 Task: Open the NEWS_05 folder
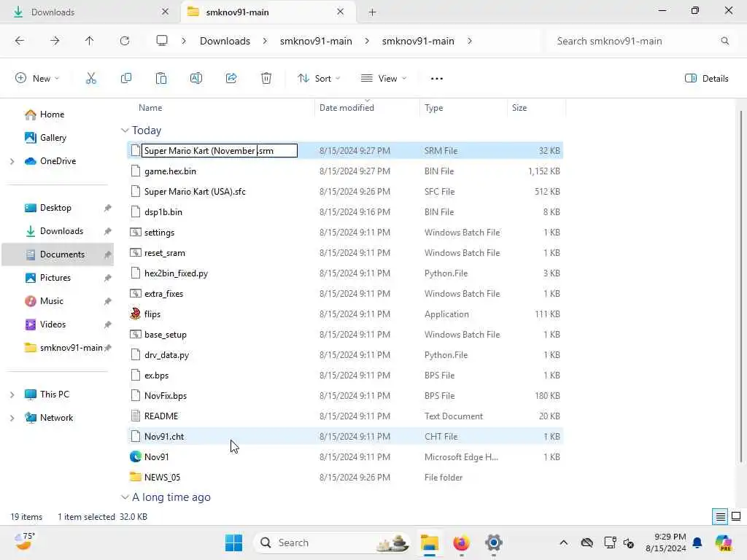point(162,477)
